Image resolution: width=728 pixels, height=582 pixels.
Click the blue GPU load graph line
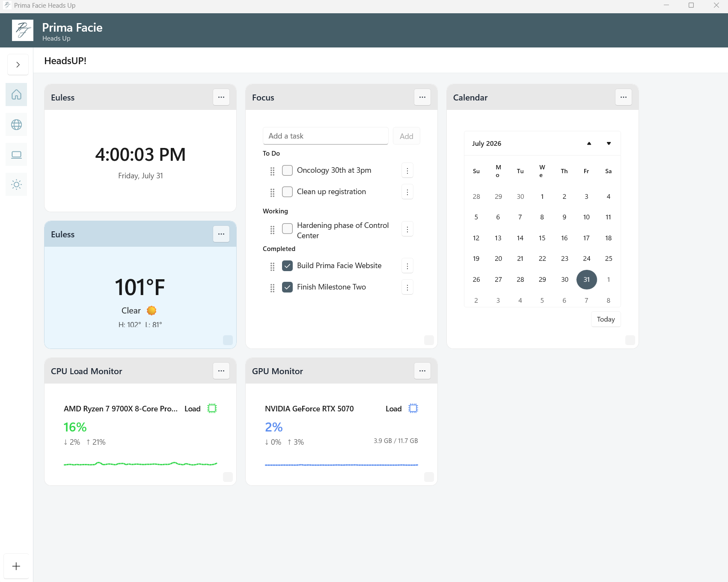(x=342, y=465)
